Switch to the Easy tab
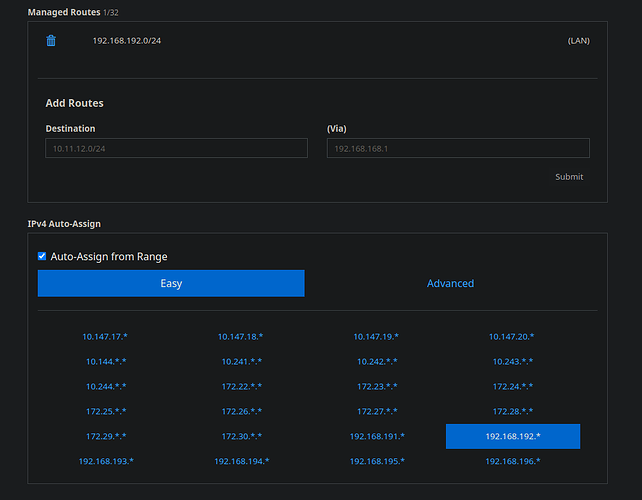Screen dimensions: 642x500 pos(171,284)
